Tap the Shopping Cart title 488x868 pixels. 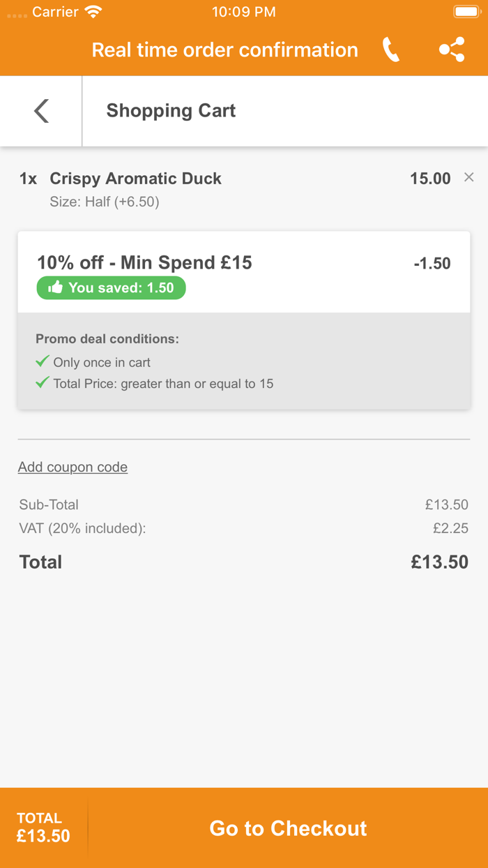pos(171,111)
